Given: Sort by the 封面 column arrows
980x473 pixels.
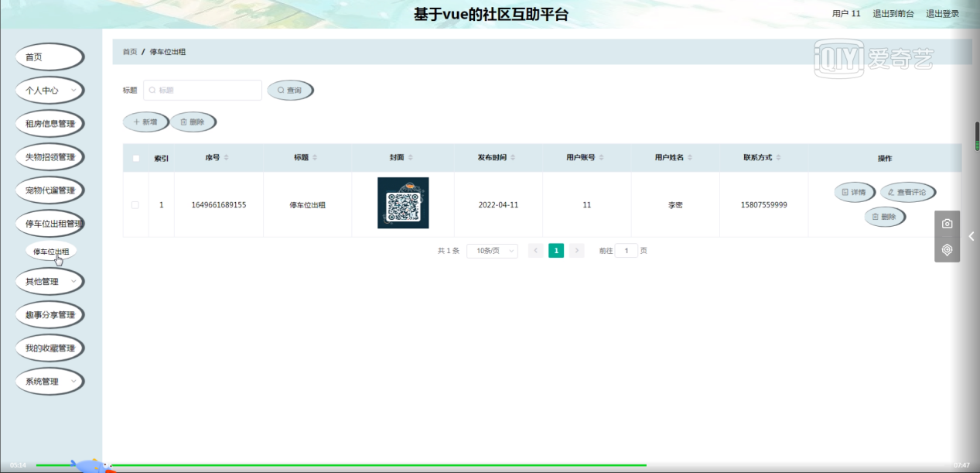Looking at the screenshot, I should click(410, 158).
